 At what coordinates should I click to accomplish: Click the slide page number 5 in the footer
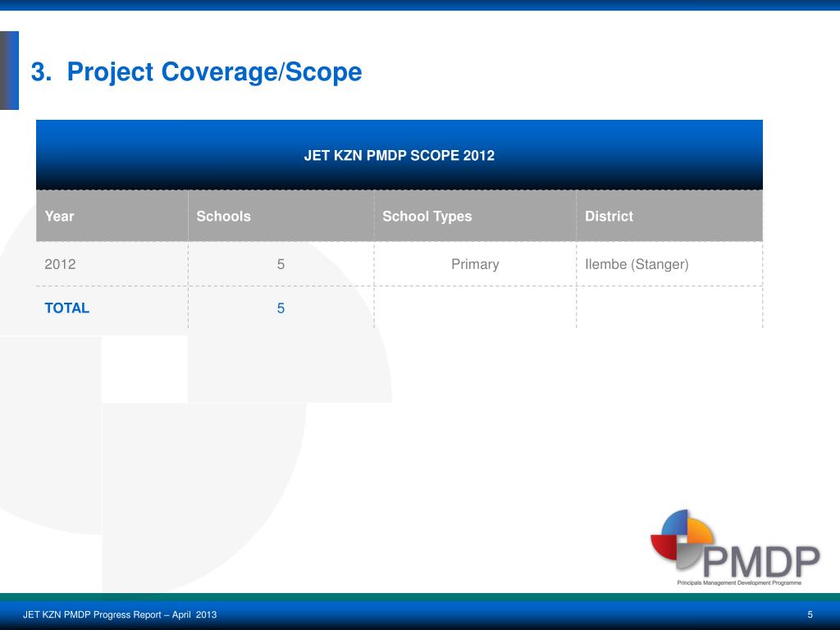pyautogui.click(x=810, y=614)
